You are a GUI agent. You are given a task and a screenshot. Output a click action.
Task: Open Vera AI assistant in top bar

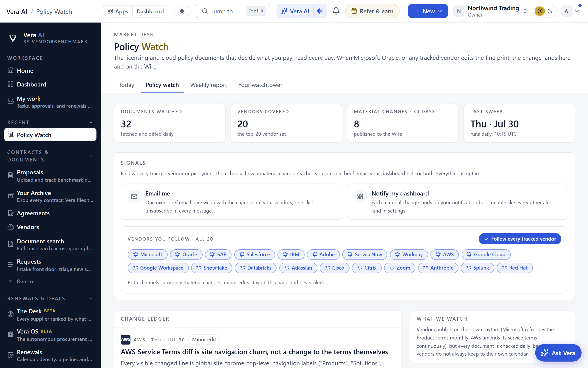pyautogui.click(x=295, y=11)
